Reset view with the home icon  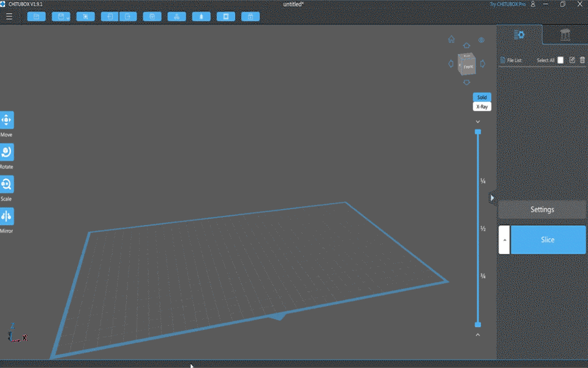click(451, 40)
